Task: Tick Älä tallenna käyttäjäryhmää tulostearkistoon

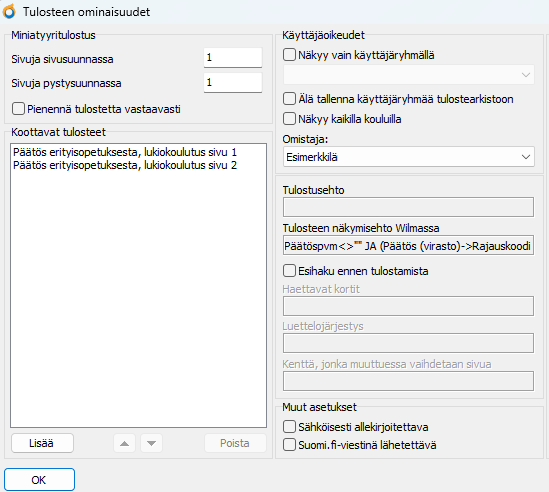Action: pyautogui.click(x=289, y=99)
